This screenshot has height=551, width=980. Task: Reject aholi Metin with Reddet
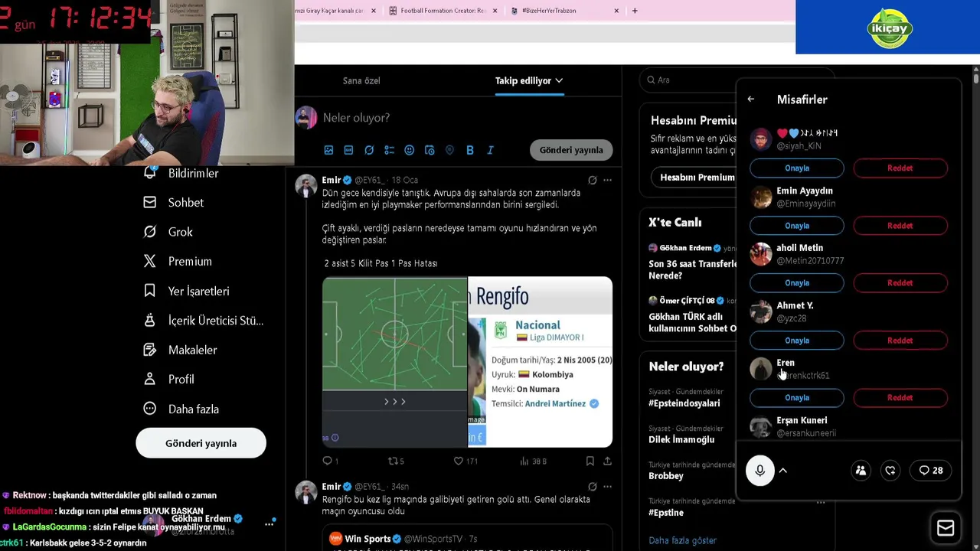tap(900, 283)
